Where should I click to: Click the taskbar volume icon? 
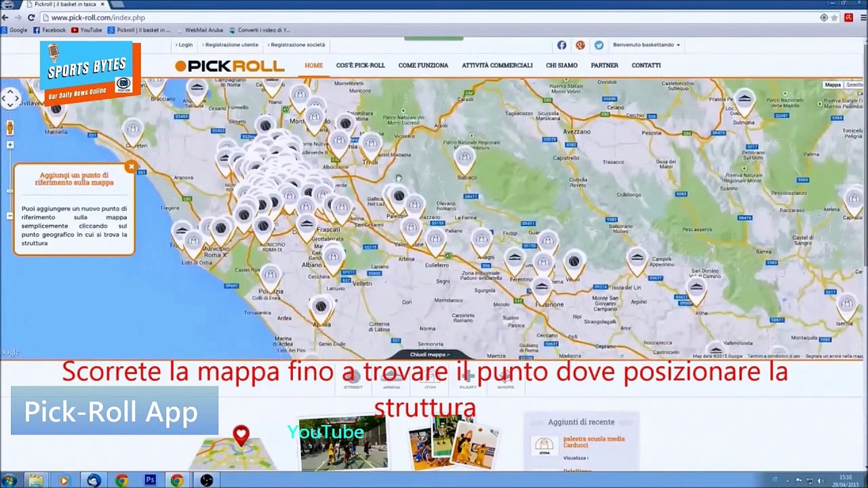[820, 481]
